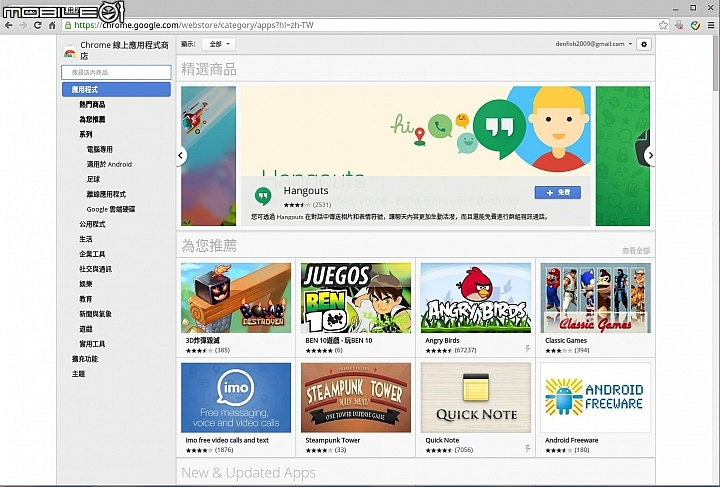Open the Chrome hamburger menu

pos(711,25)
